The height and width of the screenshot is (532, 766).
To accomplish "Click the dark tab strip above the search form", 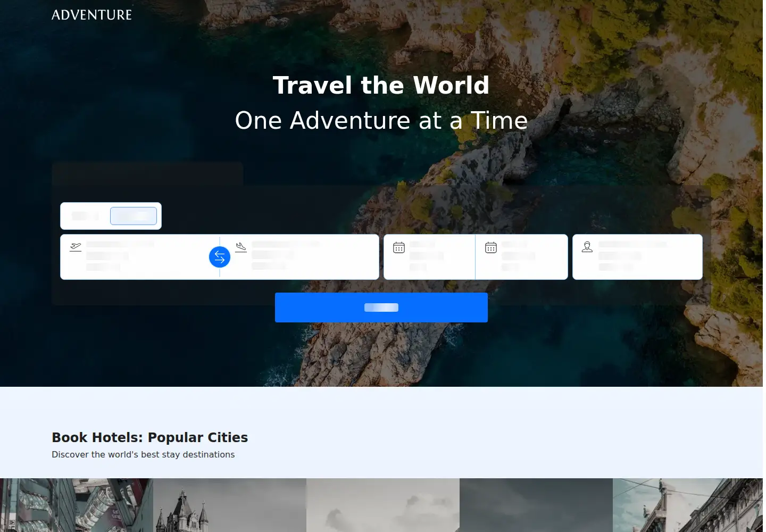I will coord(147,174).
